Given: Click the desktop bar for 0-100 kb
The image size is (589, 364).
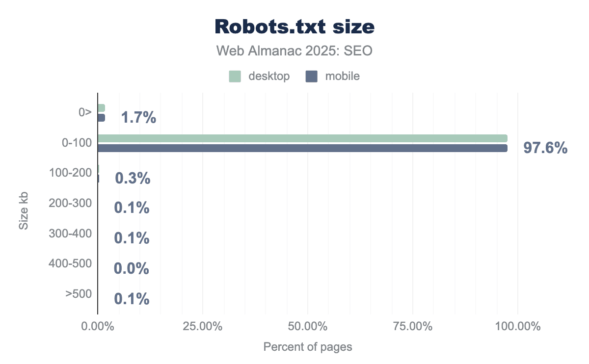Looking at the screenshot, I should pos(302,138).
